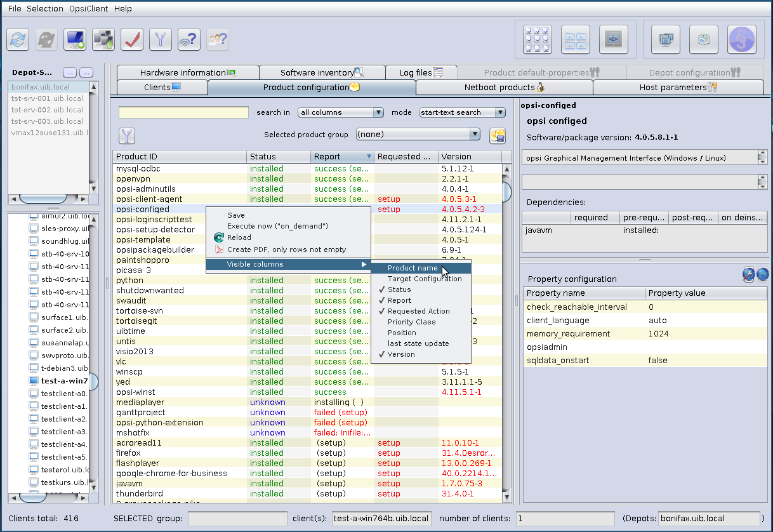This screenshot has height=532, width=773.
Task: Click the filter funnel below search field
Action: pos(128,135)
